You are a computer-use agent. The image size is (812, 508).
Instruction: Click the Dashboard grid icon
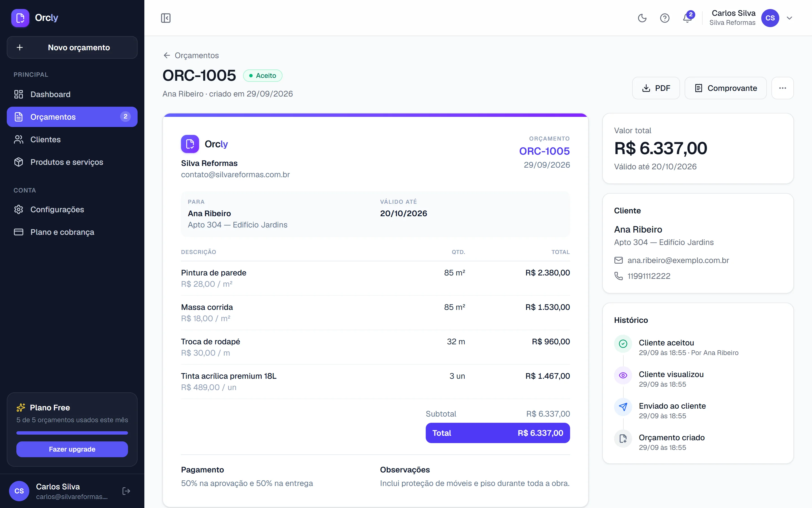click(18, 95)
